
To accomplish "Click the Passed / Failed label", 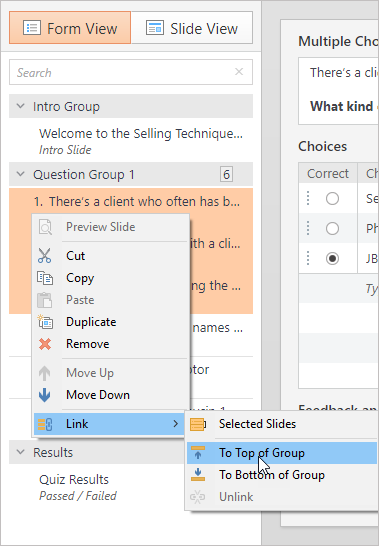I will tap(78, 496).
